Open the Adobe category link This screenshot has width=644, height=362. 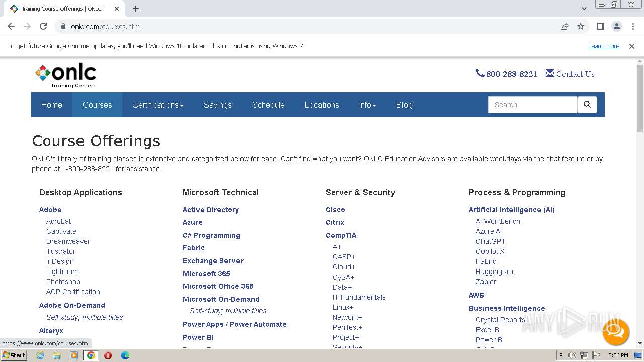pos(50,210)
